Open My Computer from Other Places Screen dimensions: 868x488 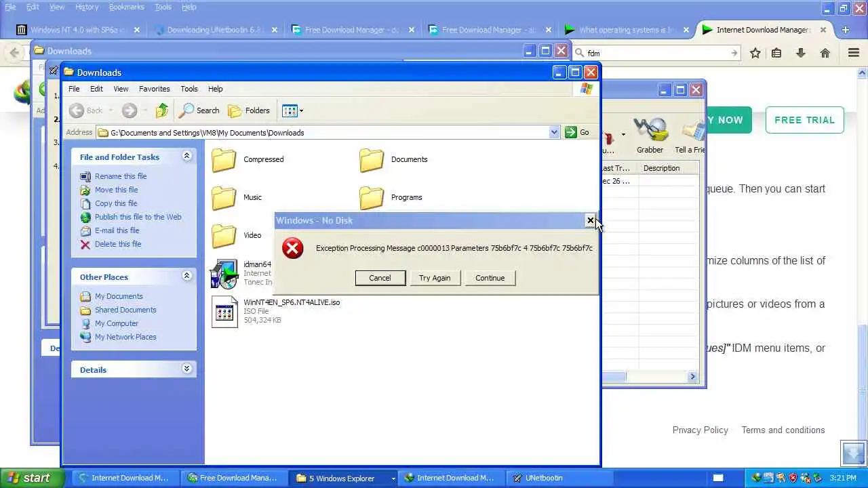pos(117,323)
